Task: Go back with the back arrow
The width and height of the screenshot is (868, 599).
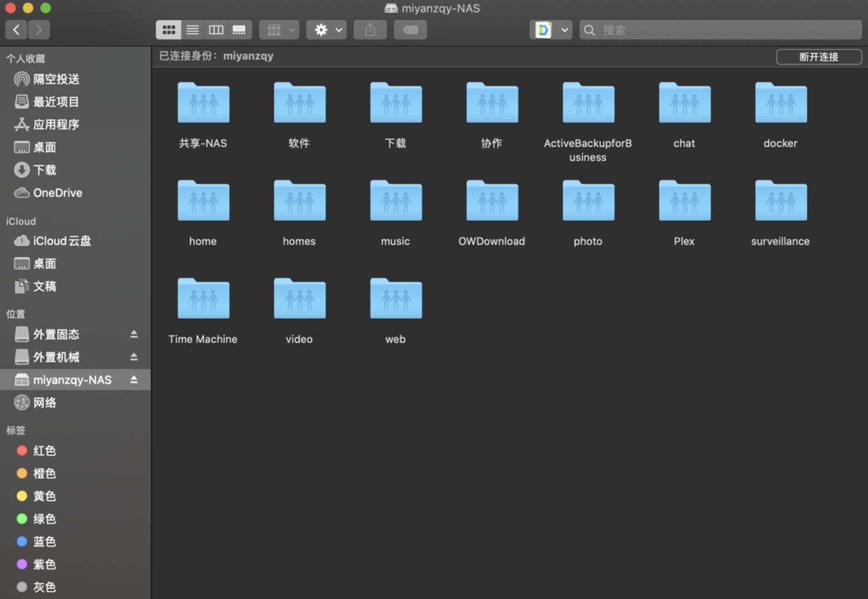Action: tap(16, 30)
